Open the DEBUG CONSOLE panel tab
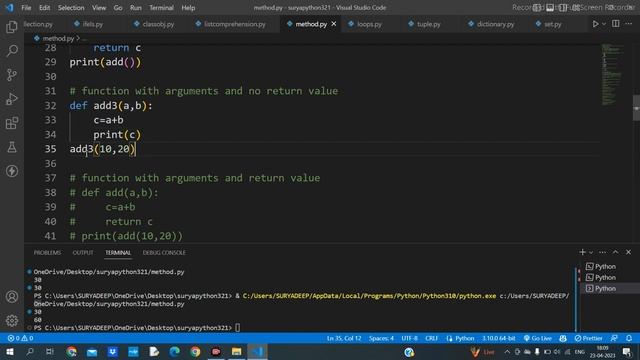The height and width of the screenshot is (360, 640). click(x=164, y=253)
